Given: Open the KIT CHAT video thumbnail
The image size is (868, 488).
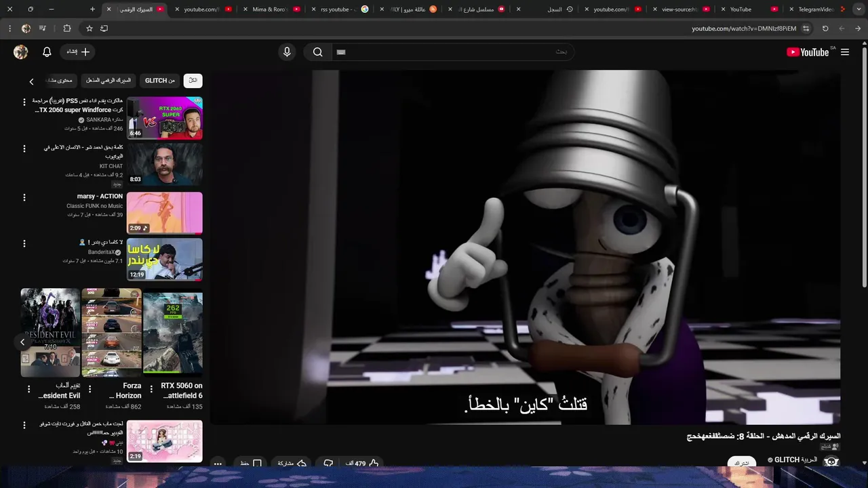Looking at the screenshot, I should pos(164,164).
